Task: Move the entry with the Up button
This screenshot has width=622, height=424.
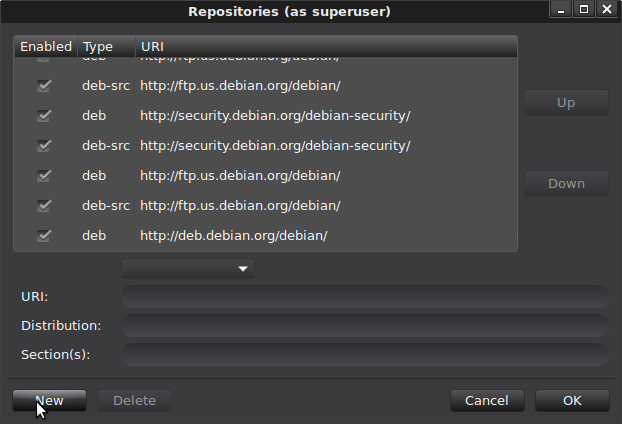Action: coord(566,103)
